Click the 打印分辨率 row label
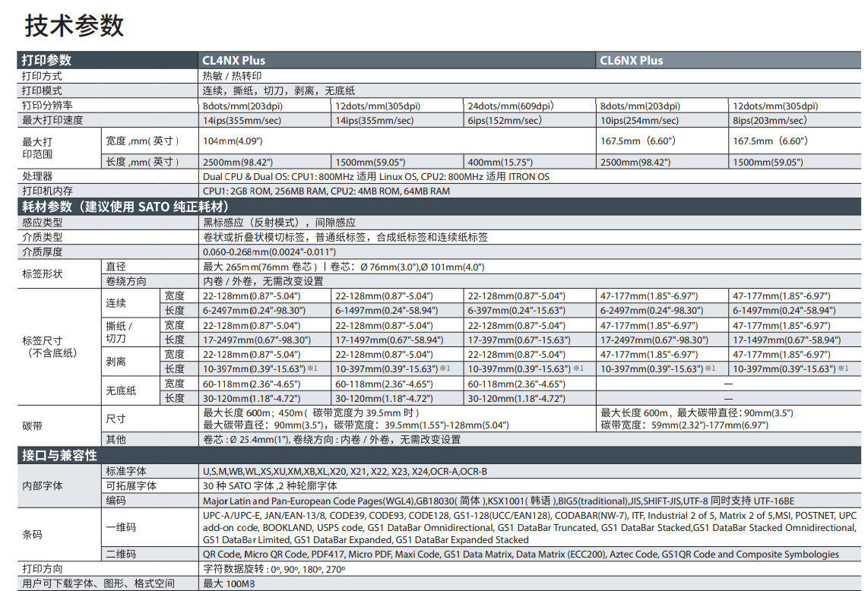Image resolution: width=868 pixels, height=591 pixels. click(47, 105)
